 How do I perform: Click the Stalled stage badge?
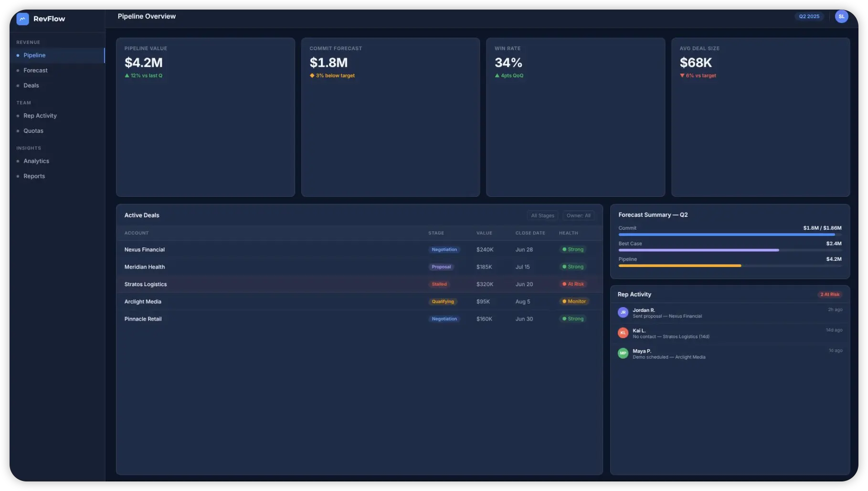click(x=439, y=284)
